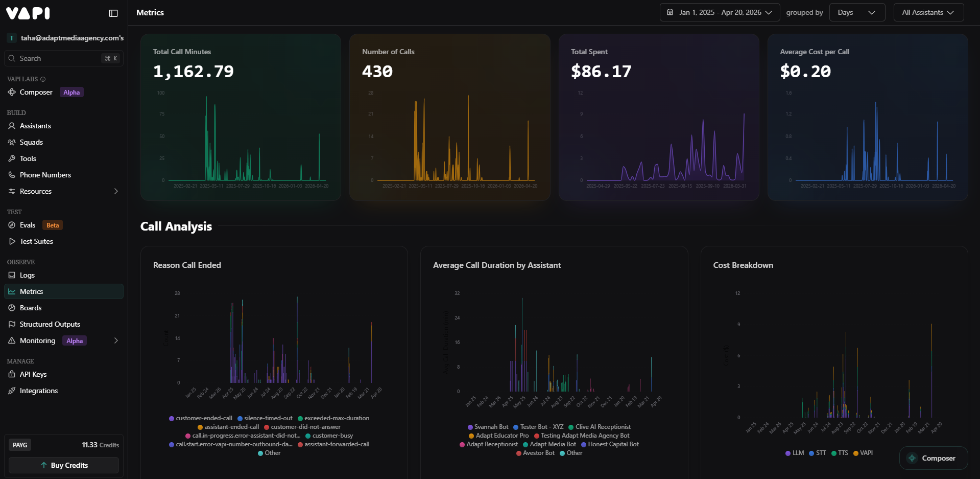This screenshot has height=479, width=980.
Task: Click the Number of Calls card
Action: [449, 117]
